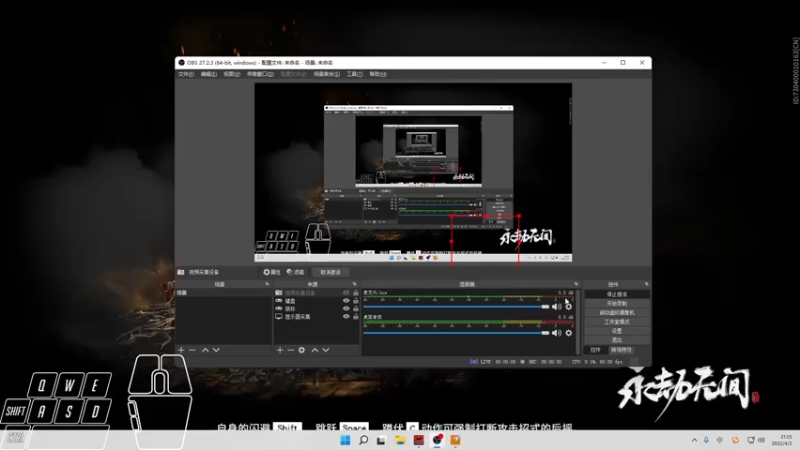
Task: Enable 工作室模式 studio mode
Action: pyautogui.click(x=617, y=322)
